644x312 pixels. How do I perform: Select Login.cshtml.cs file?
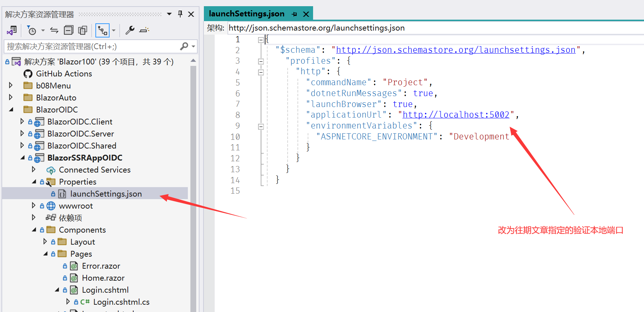[121, 302]
